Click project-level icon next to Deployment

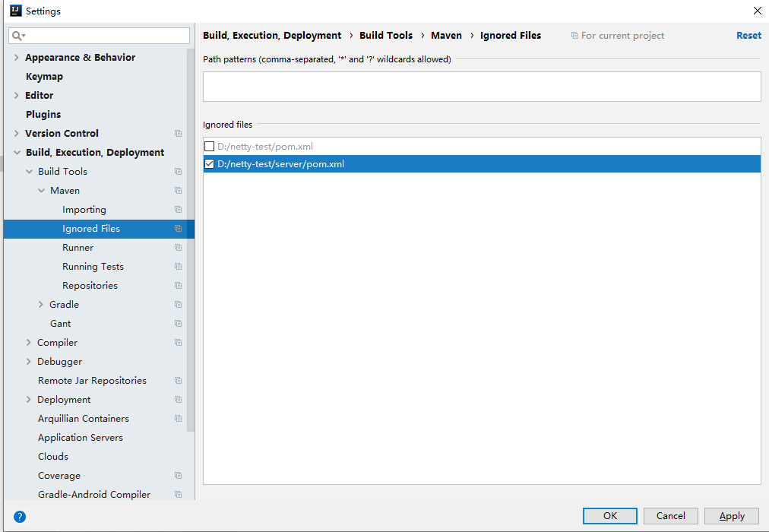178,400
